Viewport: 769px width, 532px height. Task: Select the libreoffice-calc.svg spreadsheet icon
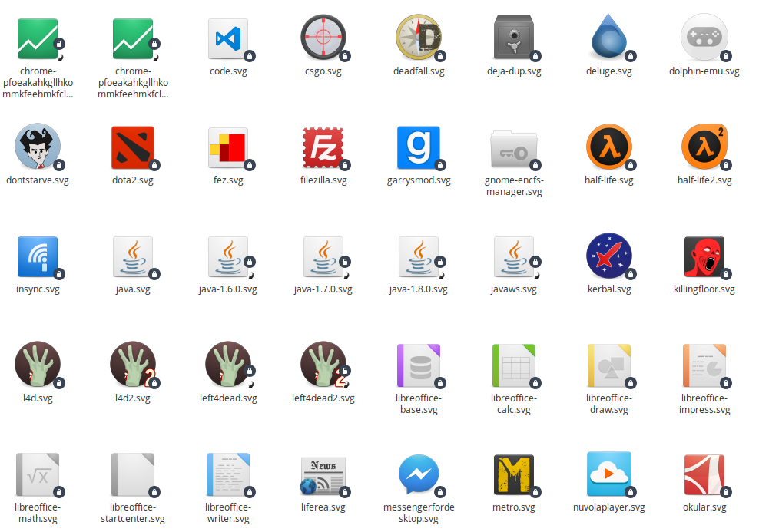pos(513,365)
